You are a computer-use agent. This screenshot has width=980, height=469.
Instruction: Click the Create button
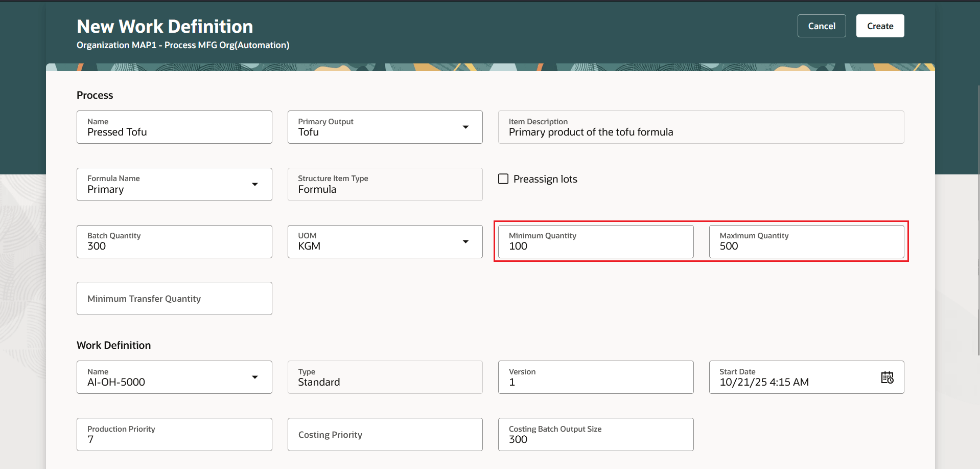(x=880, y=26)
